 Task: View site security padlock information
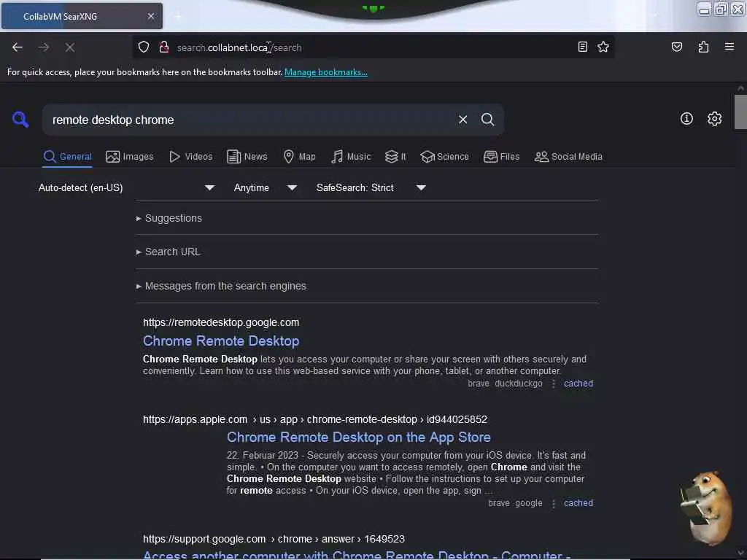(x=164, y=47)
